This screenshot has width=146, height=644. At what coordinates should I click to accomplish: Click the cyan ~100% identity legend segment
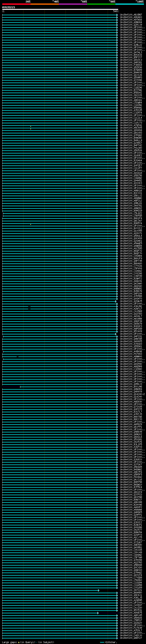pos(130,4)
